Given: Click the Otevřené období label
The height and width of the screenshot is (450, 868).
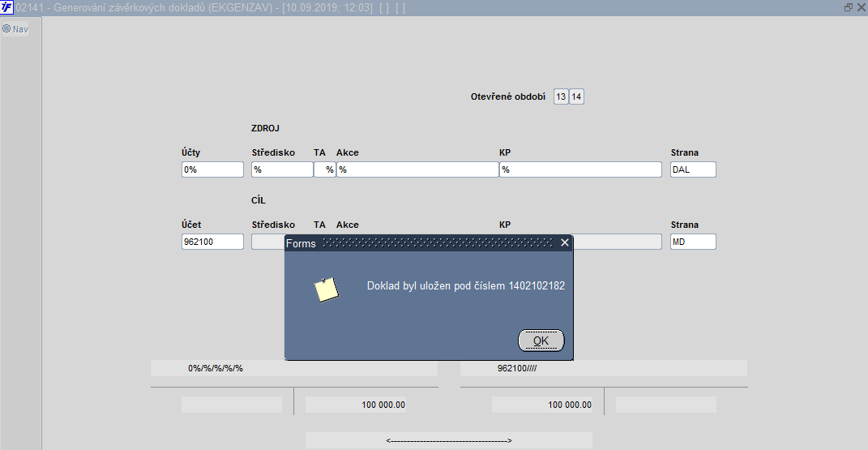Looking at the screenshot, I should point(508,96).
